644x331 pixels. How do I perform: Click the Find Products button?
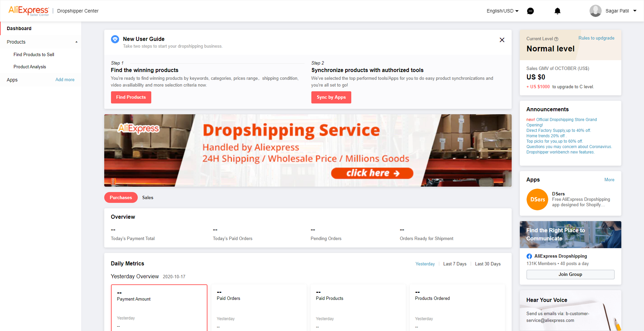click(131, 97)
